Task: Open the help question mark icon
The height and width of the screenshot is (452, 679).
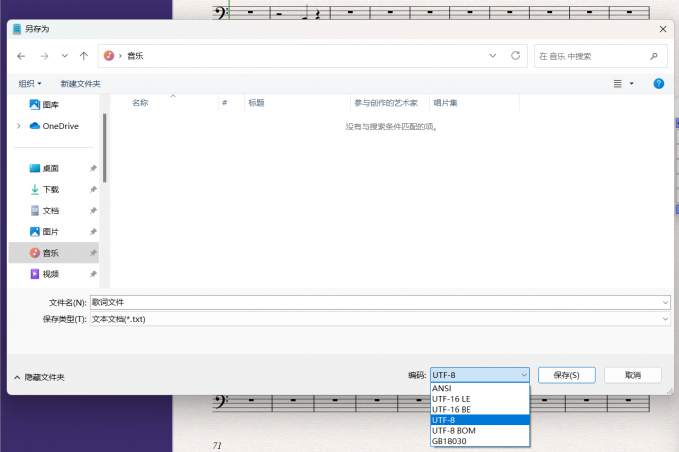Action: coord(659,84)
